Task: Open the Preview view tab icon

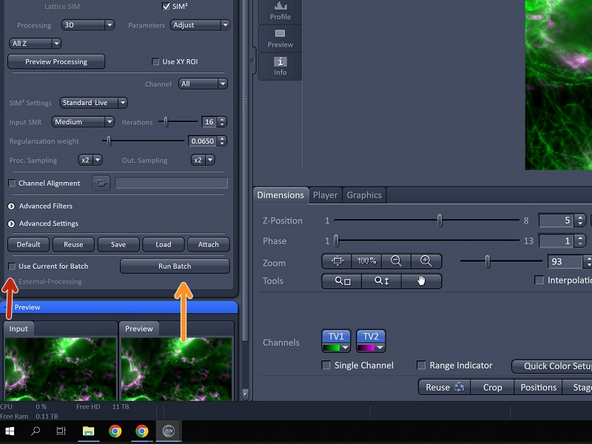Action: [280, 39]
